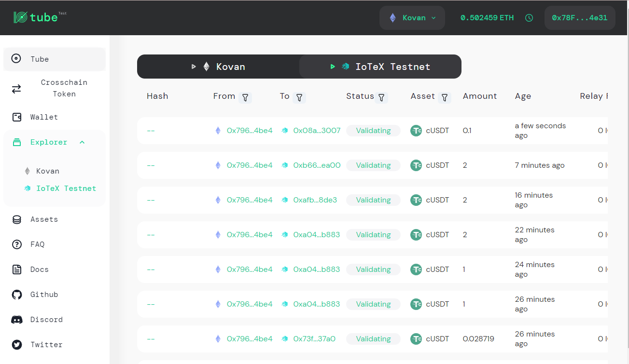
Task: Open Tube in the sidebar
Action: pos(55,59)
